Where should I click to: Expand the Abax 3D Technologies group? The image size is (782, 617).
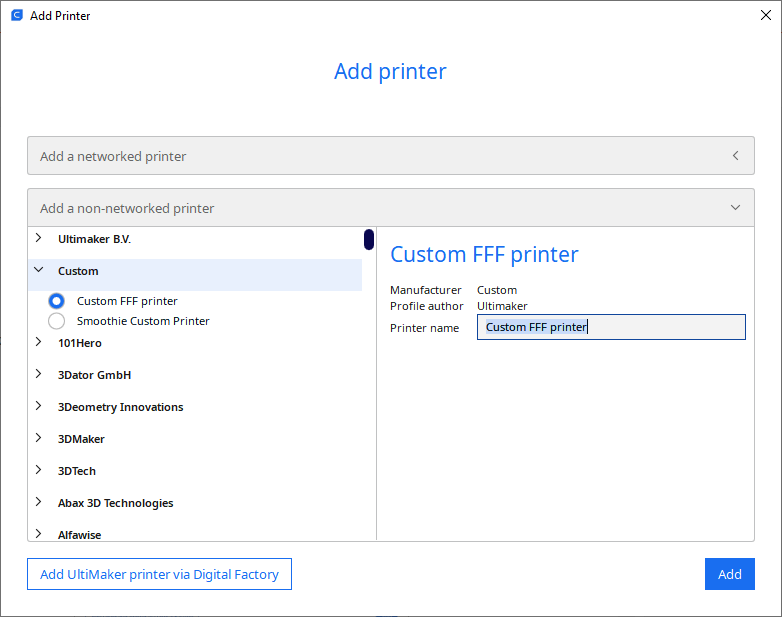coord(38,502)
